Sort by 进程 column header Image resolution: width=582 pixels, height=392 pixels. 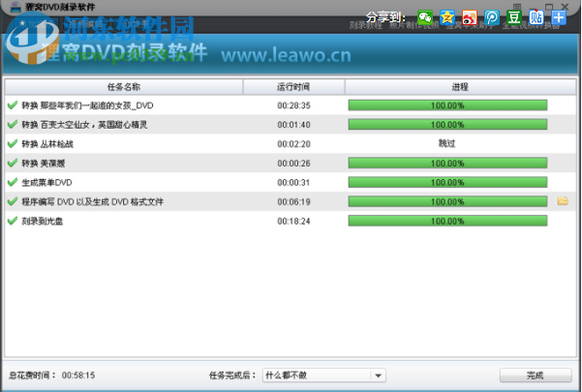click(x=460, y=87)
